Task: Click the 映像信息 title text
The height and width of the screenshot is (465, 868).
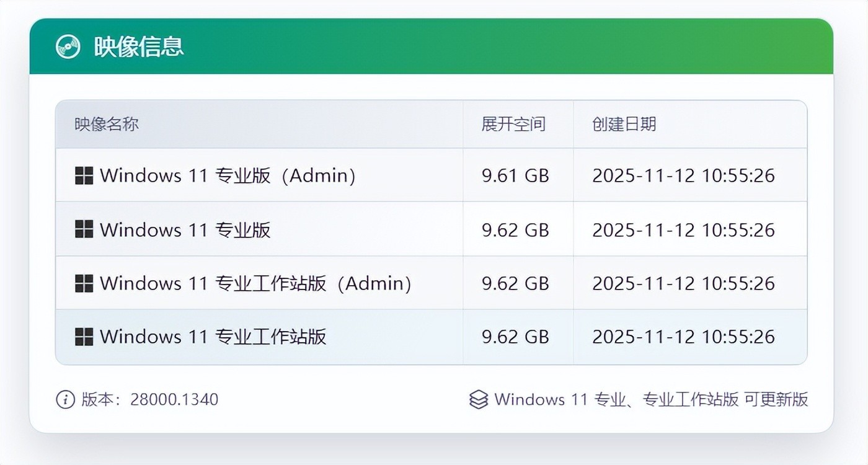Action: 137,46
